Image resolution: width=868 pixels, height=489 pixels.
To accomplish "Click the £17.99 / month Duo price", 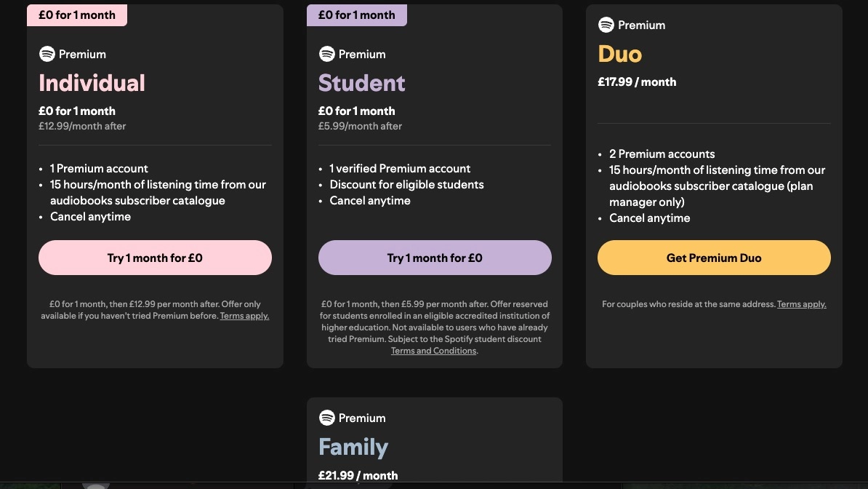I will 637,82.
